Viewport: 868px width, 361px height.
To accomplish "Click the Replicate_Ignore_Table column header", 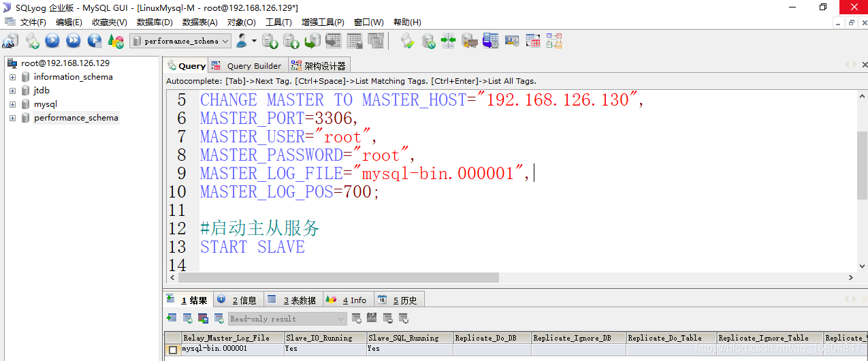I will [x=769, y=338].
